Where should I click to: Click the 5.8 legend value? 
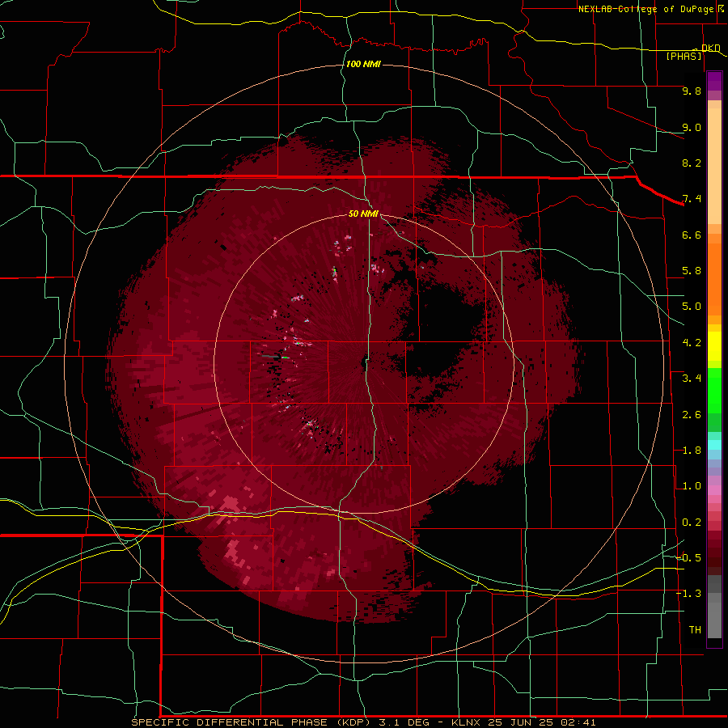(x=692, y=271)
